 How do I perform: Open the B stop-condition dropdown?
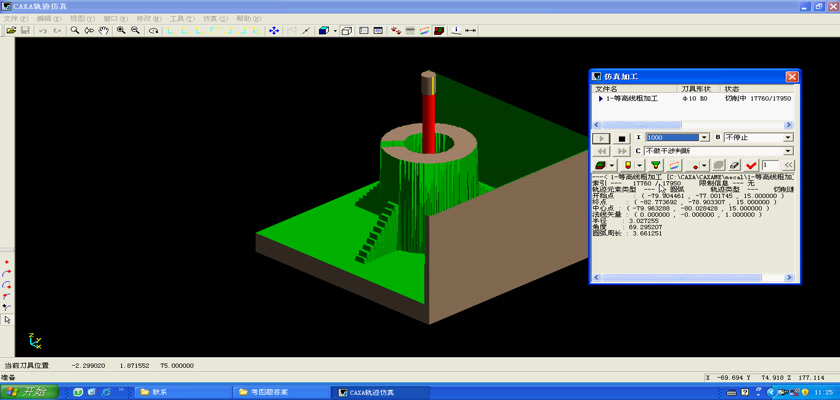(x=788, y=138)
